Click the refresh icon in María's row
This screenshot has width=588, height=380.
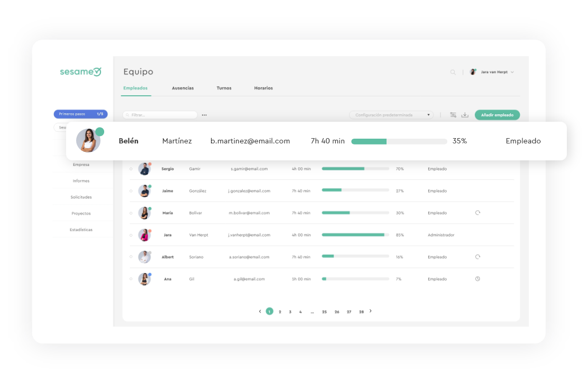pos(477,213)
